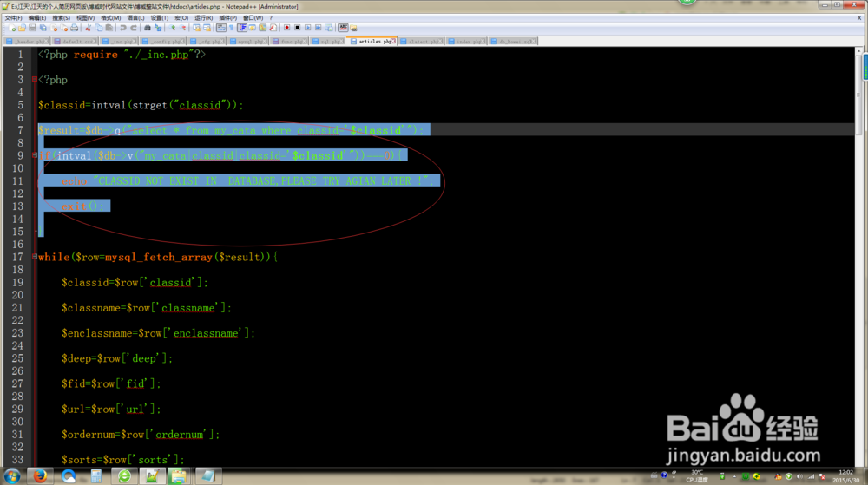Click the New file toolbar icon

point(11,28)
